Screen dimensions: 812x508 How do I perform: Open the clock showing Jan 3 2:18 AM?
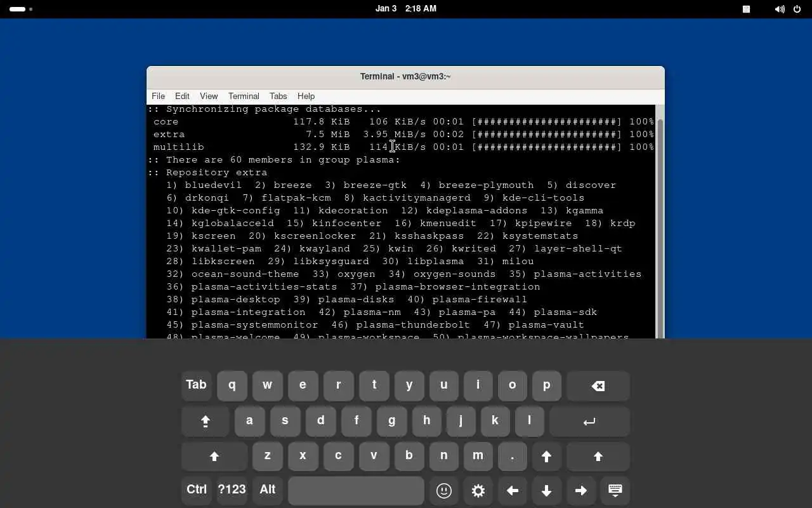point(406,9)
